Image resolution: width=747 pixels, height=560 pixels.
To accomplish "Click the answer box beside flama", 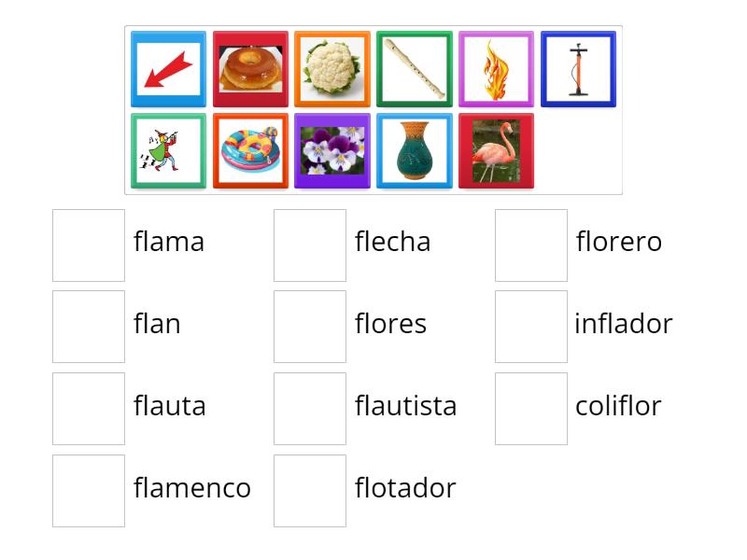I will coord(89,244).
